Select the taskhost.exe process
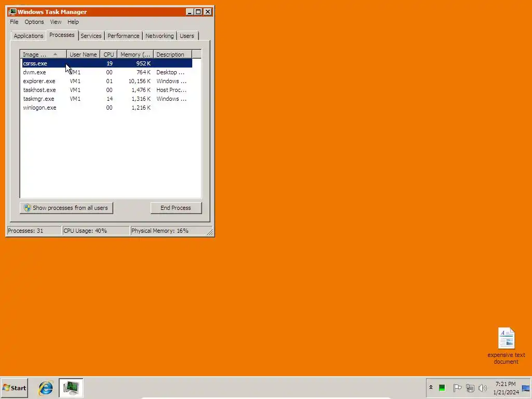 (x=107, y=90)
